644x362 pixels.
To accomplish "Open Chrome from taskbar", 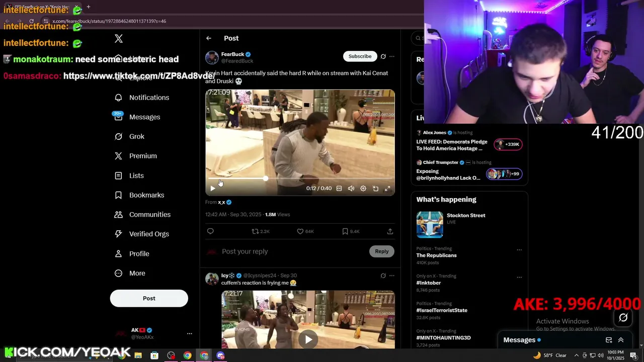I will pos(187,355).
